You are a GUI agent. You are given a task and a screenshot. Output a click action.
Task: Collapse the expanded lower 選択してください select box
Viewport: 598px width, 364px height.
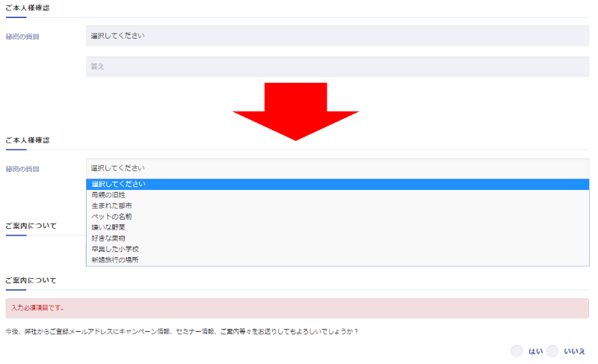[x=337, y=168]
